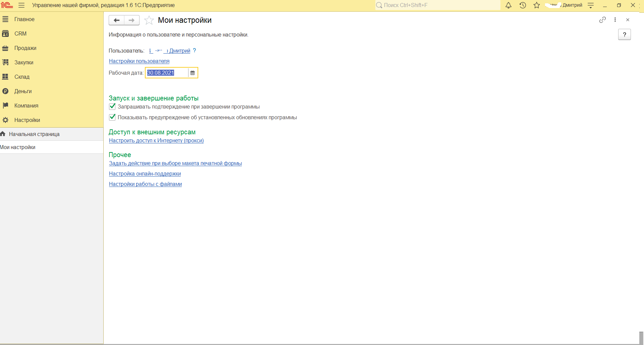Open help with the question mark button

point(625,34)
